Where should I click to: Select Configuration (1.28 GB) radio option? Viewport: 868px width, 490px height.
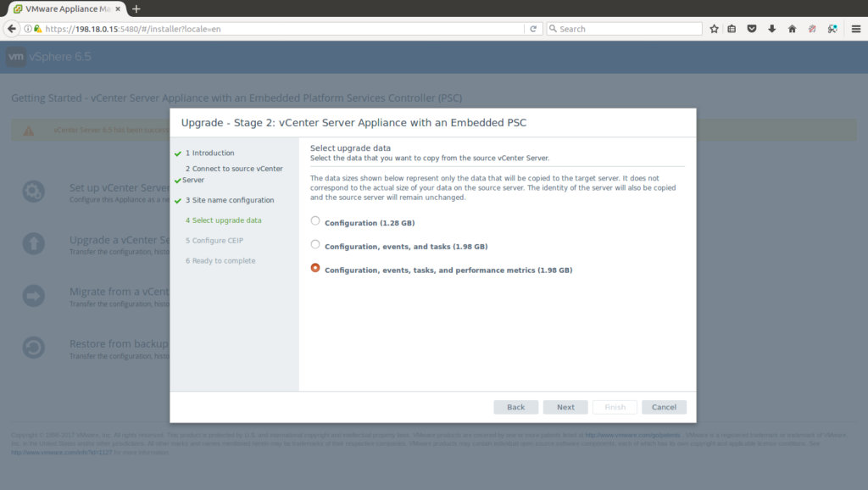pyautogui.click(x=315, y=221)
